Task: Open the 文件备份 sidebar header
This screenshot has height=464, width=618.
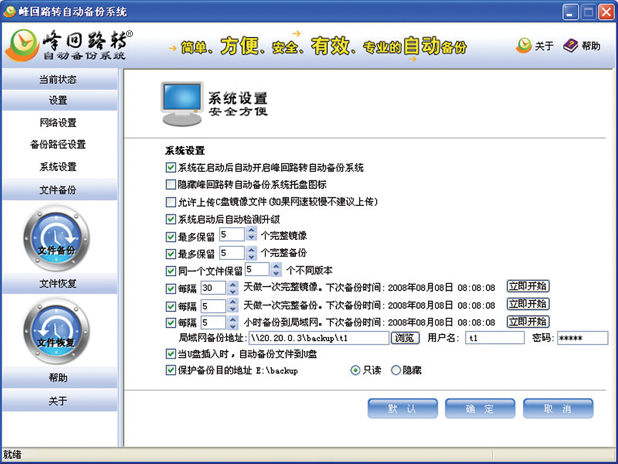Action: [x=60, y=190]
